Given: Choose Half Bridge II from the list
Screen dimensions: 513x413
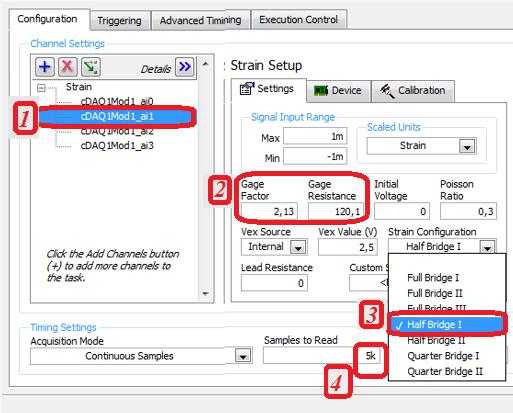Looking at the screenshot, I should (436, 340).
